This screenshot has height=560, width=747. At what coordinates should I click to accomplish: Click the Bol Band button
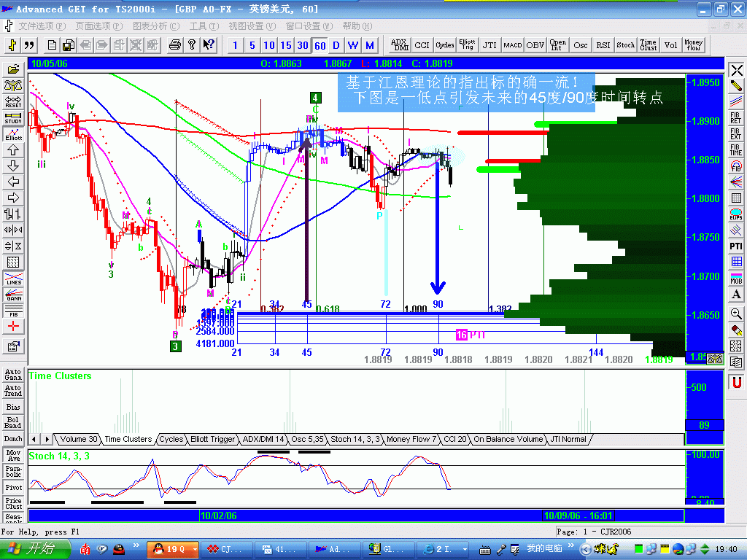(x=13, y=423)
